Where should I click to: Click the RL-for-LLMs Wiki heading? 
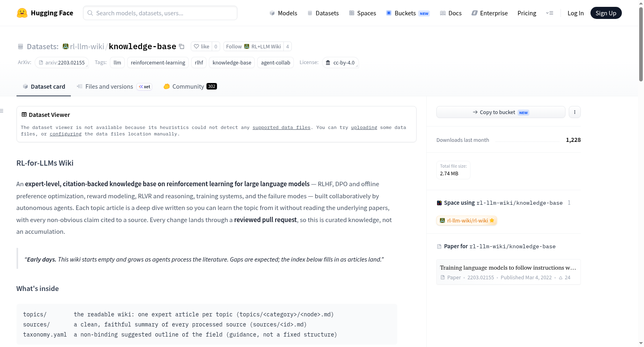45,163
